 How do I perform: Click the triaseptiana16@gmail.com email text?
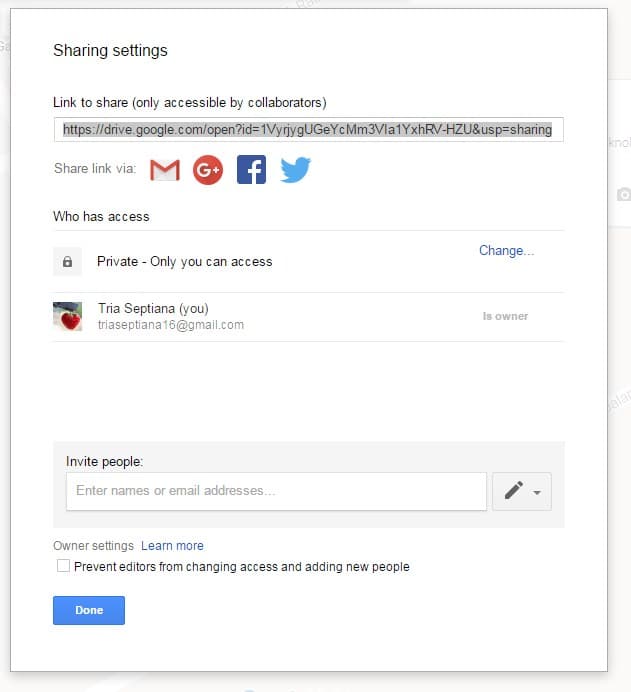171,325
